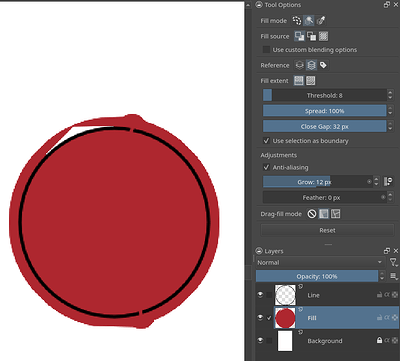Unlock the Background layer padlock
The image size is (400, 361).
379,340
